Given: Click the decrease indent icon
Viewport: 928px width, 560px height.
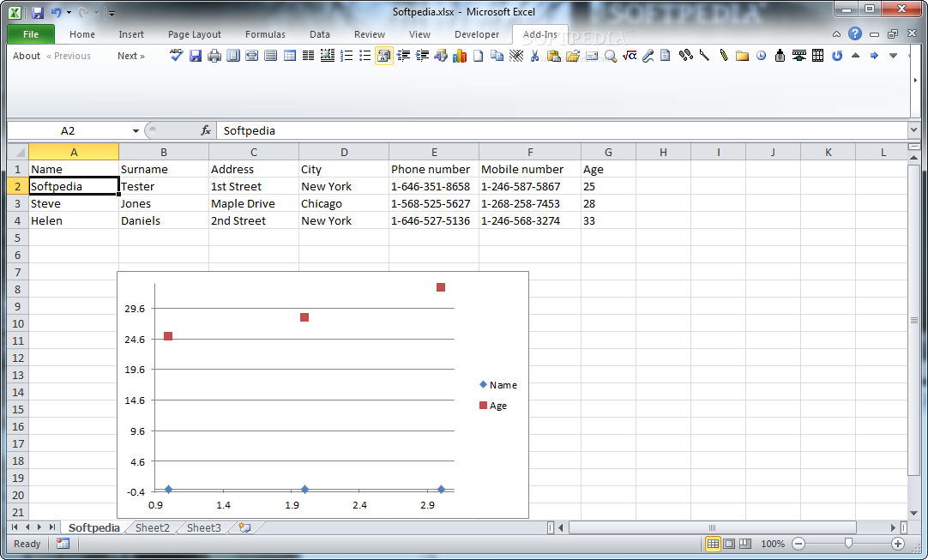Looking at the screenshot, I should pos(404,56).
